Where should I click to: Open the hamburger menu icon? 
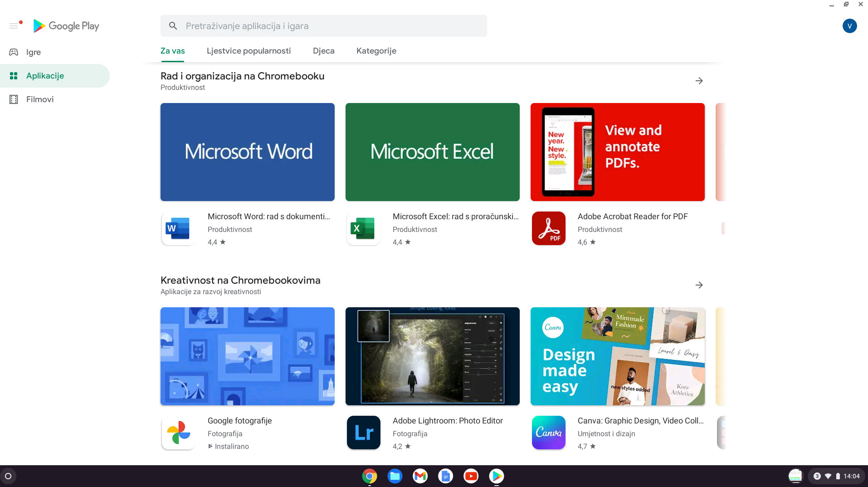tap(14, 26)
